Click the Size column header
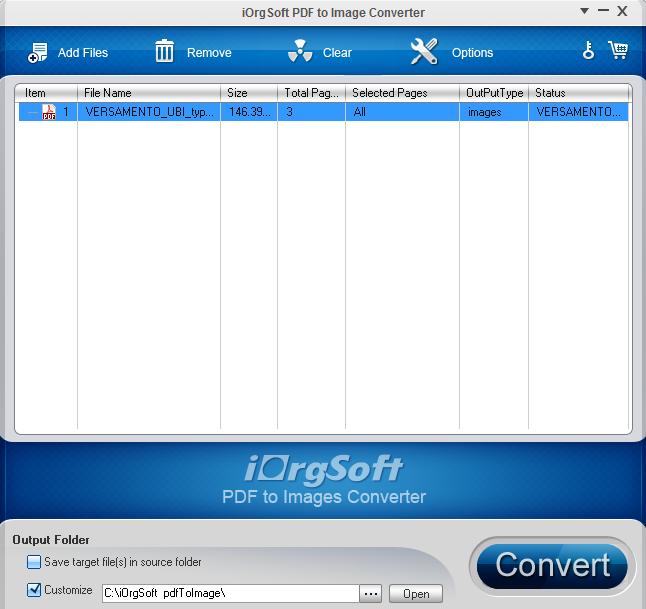This screenshot has width=646, height=609. coord(249,93)
